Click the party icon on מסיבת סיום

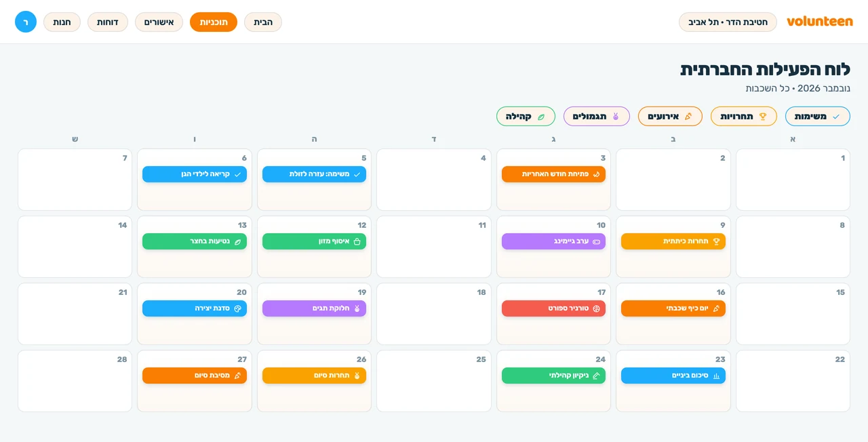tap(238, 376)
